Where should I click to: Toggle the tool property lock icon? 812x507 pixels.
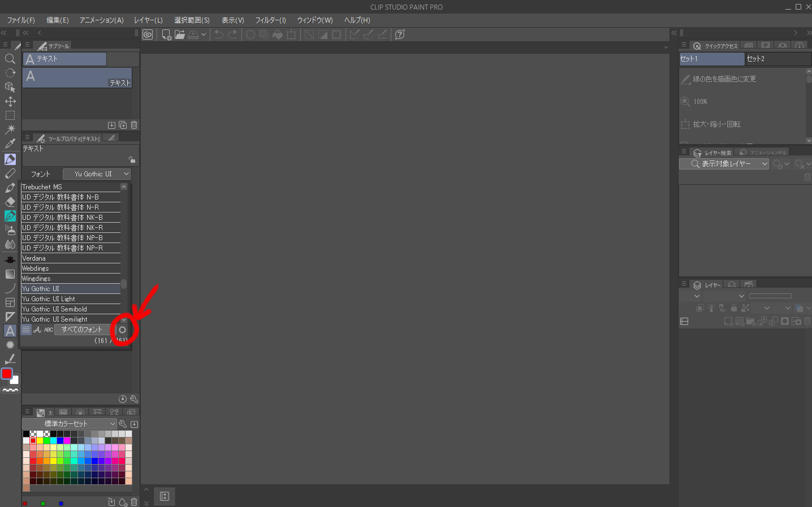[132, 160]
